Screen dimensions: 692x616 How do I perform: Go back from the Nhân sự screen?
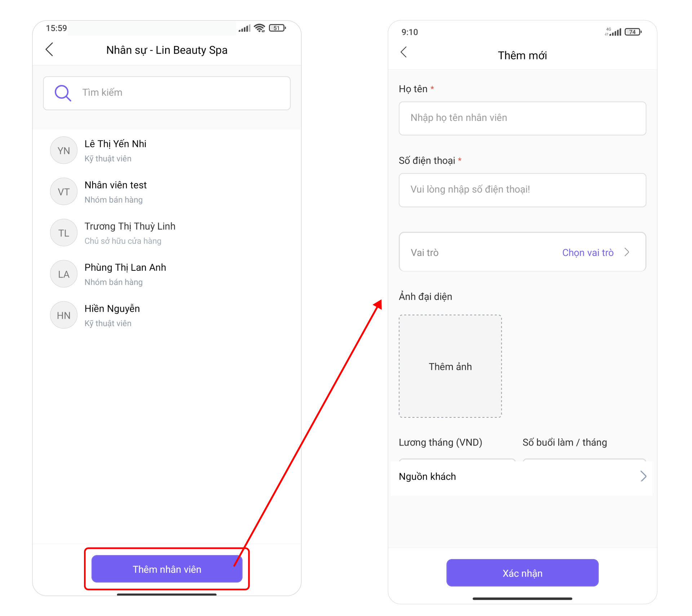[50, 50]
